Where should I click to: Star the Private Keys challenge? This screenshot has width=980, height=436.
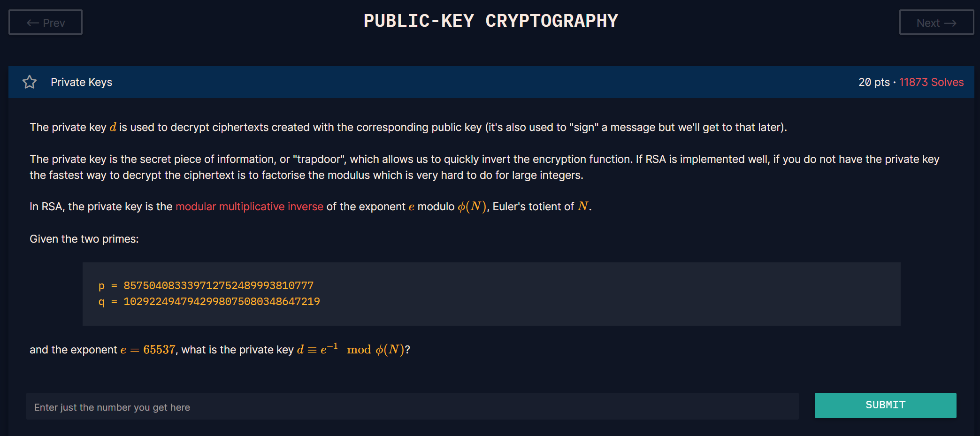tap(30, 82)
